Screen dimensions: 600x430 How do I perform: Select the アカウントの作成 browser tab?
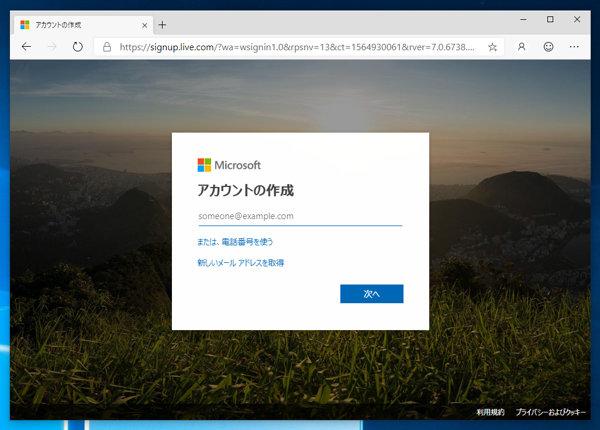pos(83,25)
